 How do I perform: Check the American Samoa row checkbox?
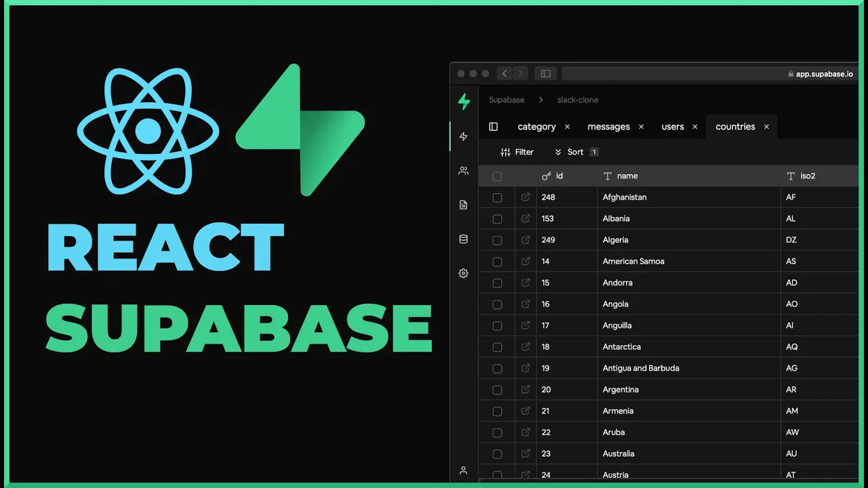click(x=497, y=262)
